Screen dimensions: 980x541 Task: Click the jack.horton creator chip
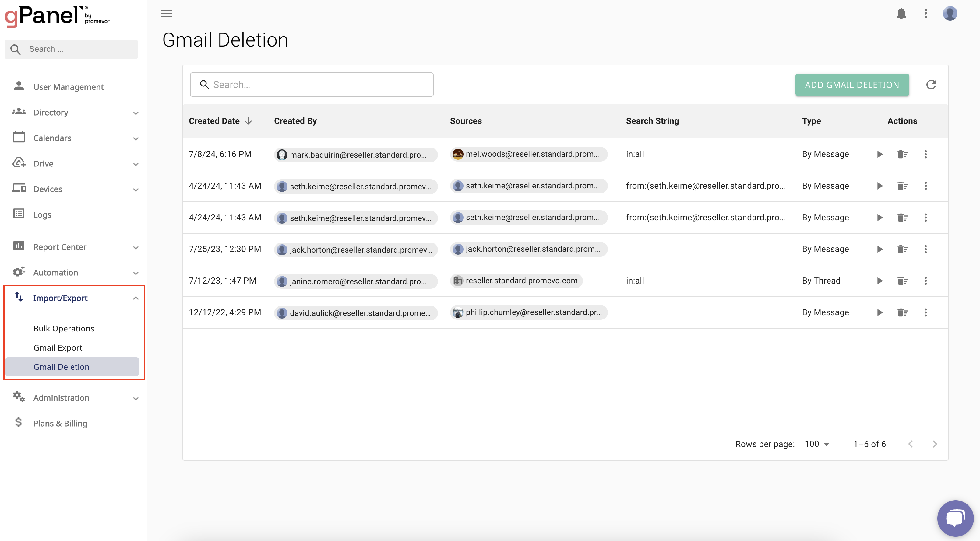pyautogui.click(x=356, y=250)
